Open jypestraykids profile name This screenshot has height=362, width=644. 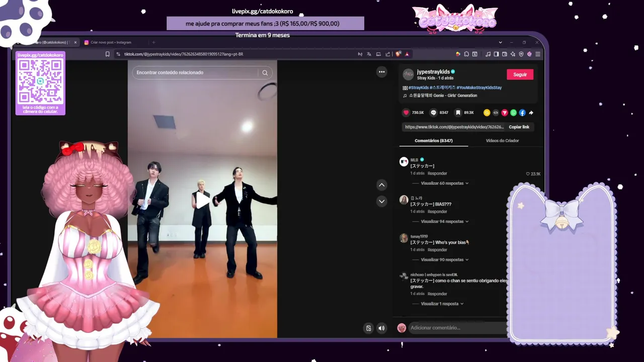[x=433, y=72]
